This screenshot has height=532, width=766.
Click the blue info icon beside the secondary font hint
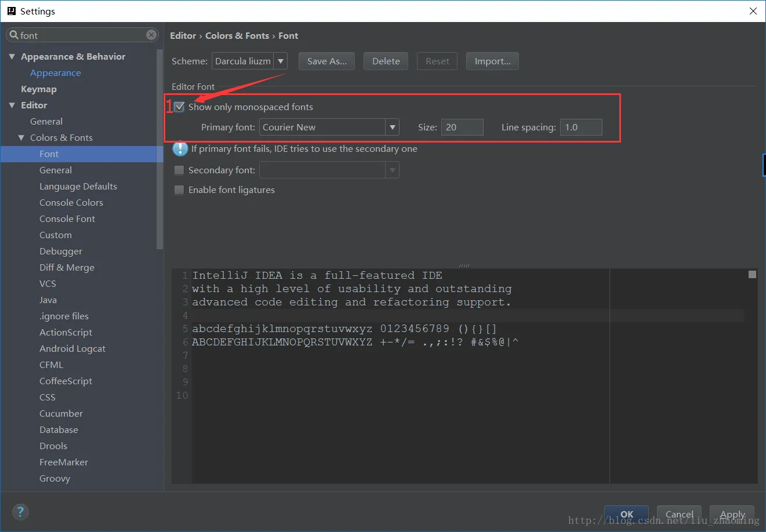180,149
